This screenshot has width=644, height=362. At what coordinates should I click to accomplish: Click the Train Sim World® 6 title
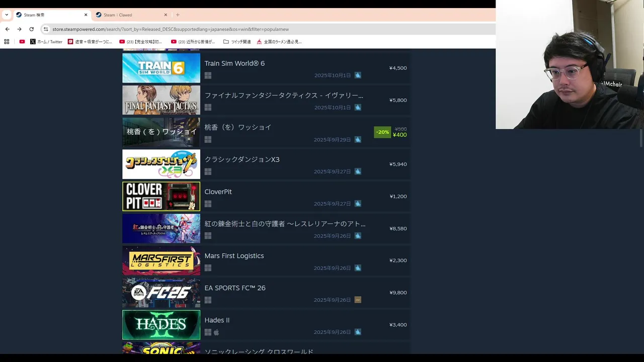coord(234,63)
